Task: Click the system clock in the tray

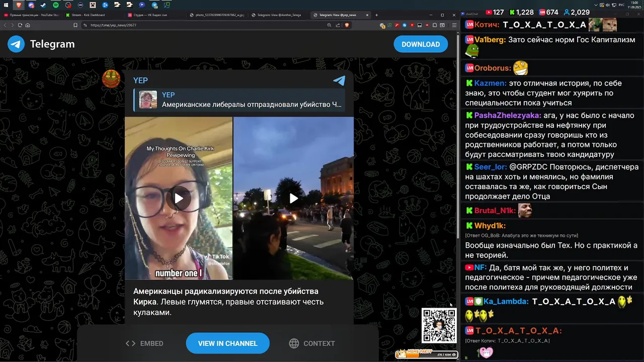Action: (x=634, y=5)
